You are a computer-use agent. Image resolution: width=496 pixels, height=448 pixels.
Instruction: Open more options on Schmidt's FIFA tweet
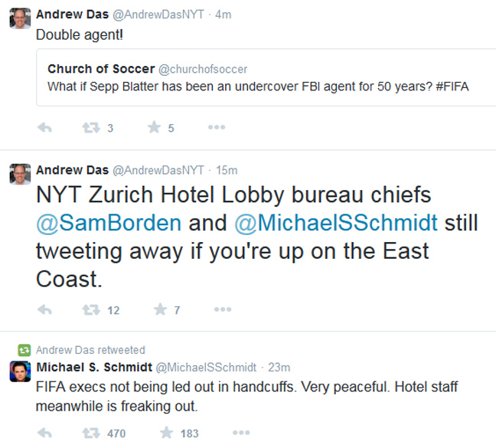click(x=229, y=433)
